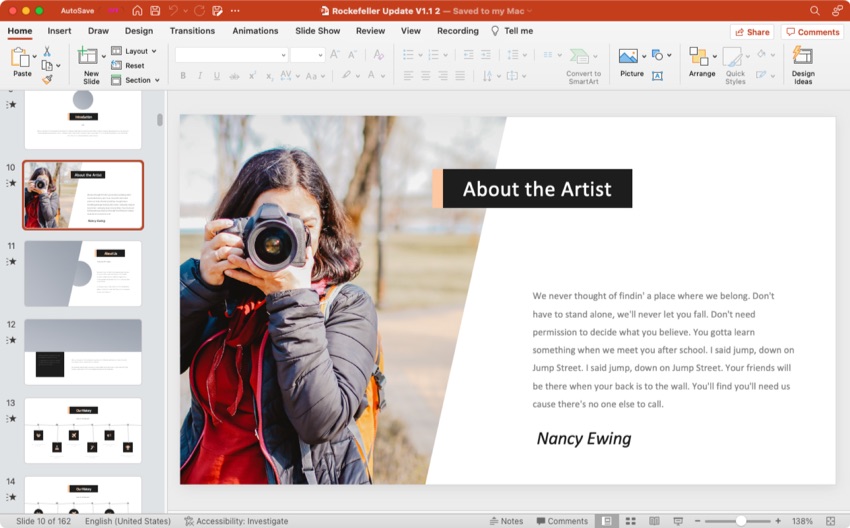Click Accessibility: Investigate in status bar

(x=236, y=521)
